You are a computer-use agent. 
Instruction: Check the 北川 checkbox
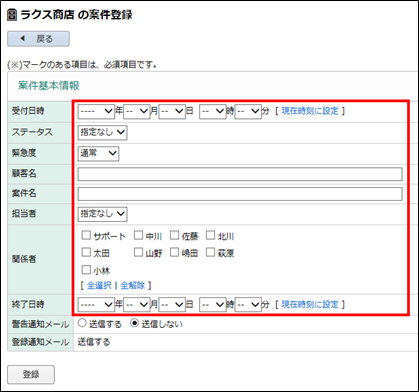click(210, 236)
